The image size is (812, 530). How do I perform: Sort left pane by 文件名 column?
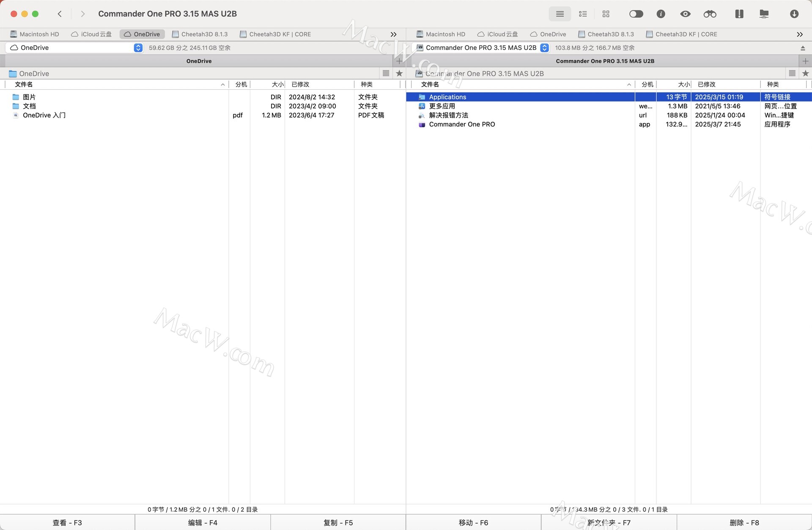[x=117, y=85]
